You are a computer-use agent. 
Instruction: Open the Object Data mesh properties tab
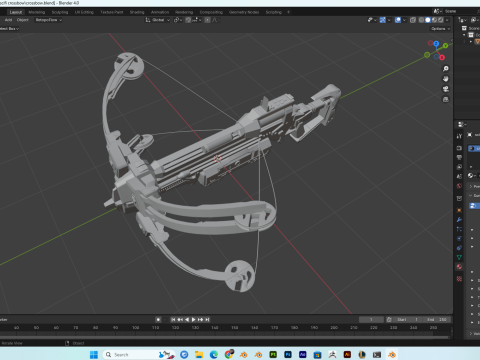point(459,257)
